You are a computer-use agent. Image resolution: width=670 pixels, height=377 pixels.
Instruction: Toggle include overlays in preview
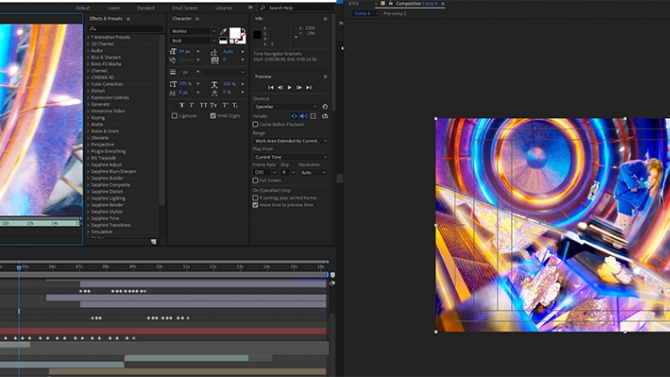pos(313,116)
